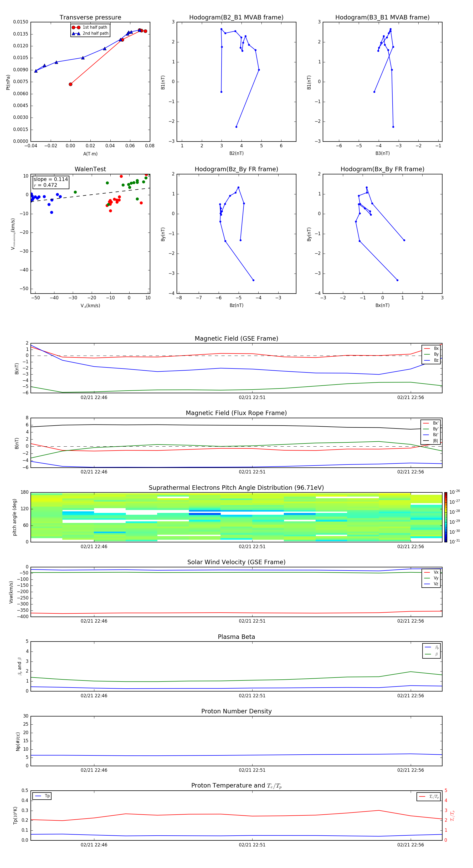The width and height of the screenshot is (473, 868).
Task: Click the "Np(#/cc)" y-axis label
Action: 18,741
